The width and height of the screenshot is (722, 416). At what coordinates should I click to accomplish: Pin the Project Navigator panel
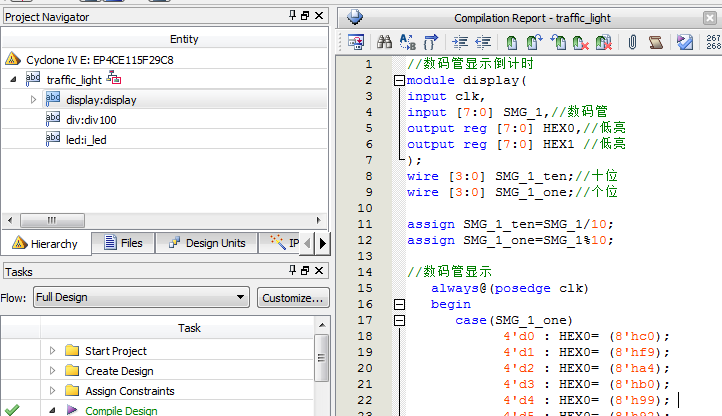[x=293, y=16]
